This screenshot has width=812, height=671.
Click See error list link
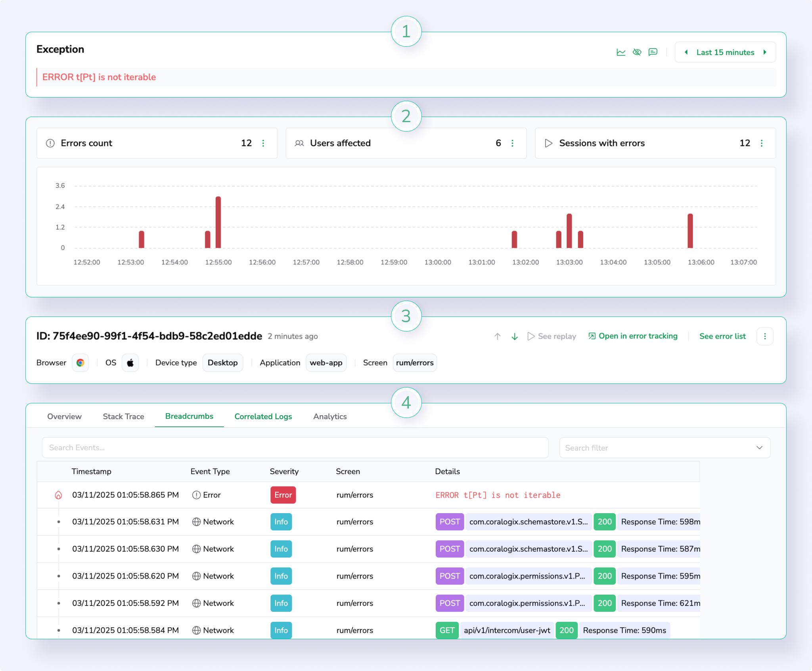click(722, 336)
